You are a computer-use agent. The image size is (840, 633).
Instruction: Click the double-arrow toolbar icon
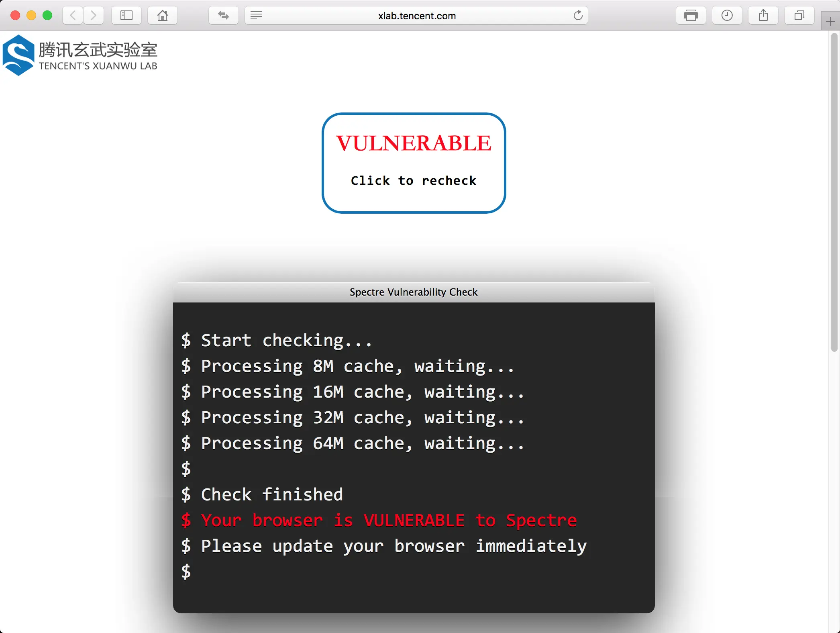pyautogui.click(x=223, y=16)
